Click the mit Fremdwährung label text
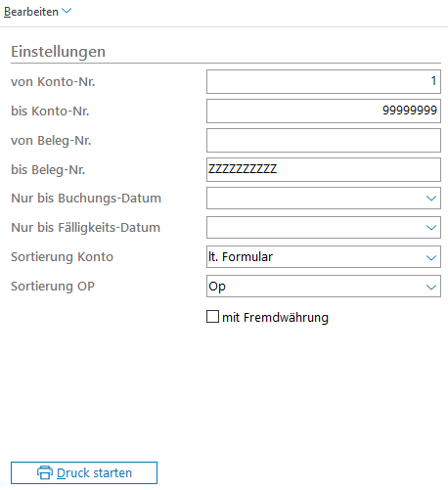This screenshot has width=448, height=490. (x=275, y=317)
